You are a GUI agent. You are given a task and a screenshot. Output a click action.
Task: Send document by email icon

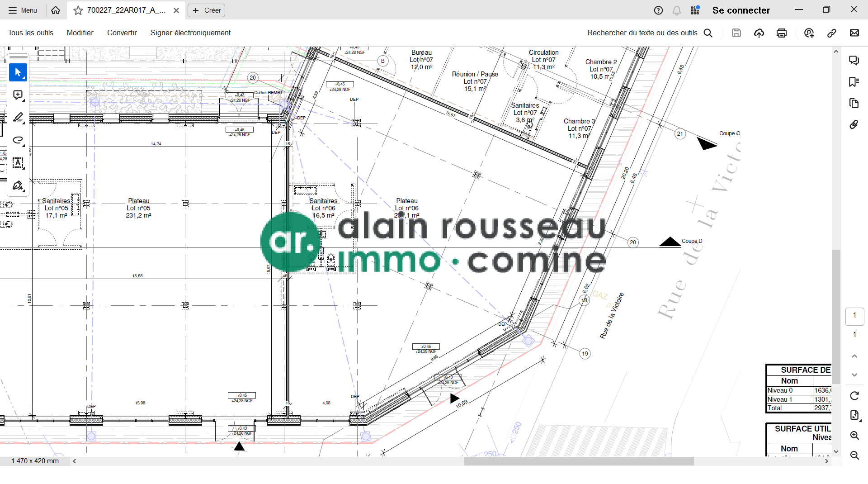(x=854, y=33)
